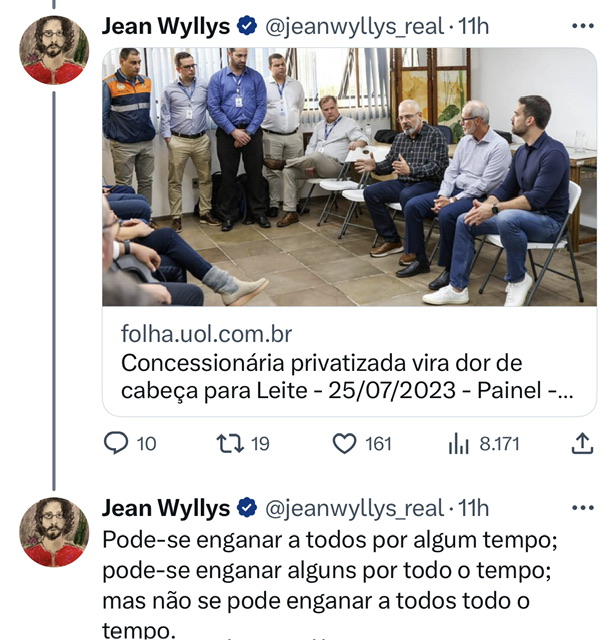Like the post with 161 likes

tap(344, 444)
